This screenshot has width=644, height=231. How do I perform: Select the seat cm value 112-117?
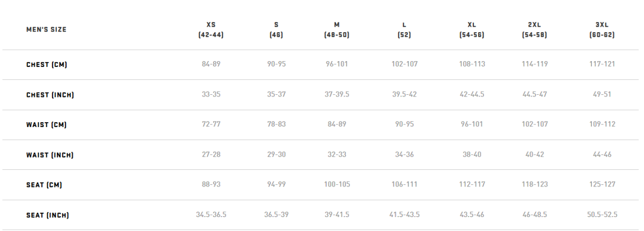tap(472, 185)
